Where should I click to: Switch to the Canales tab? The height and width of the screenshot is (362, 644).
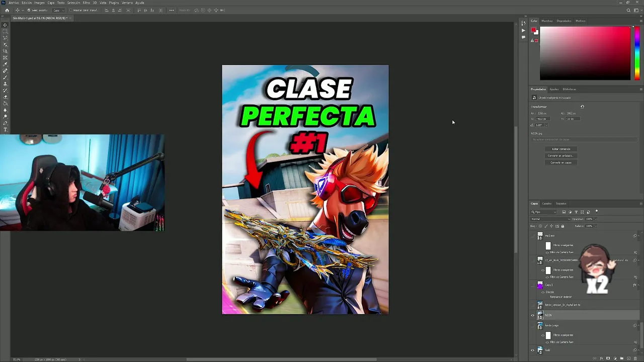coord(547,203)
